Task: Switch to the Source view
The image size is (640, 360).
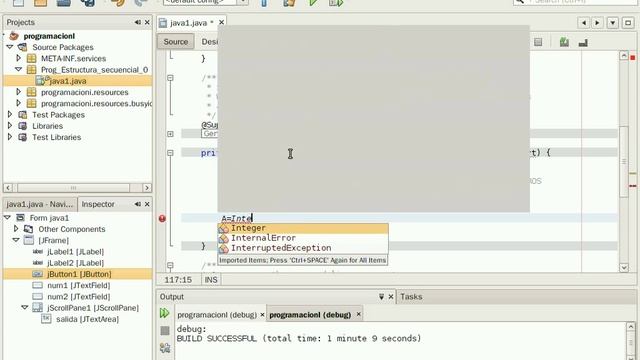Action: pyautogui.click(x=176, y=42)
